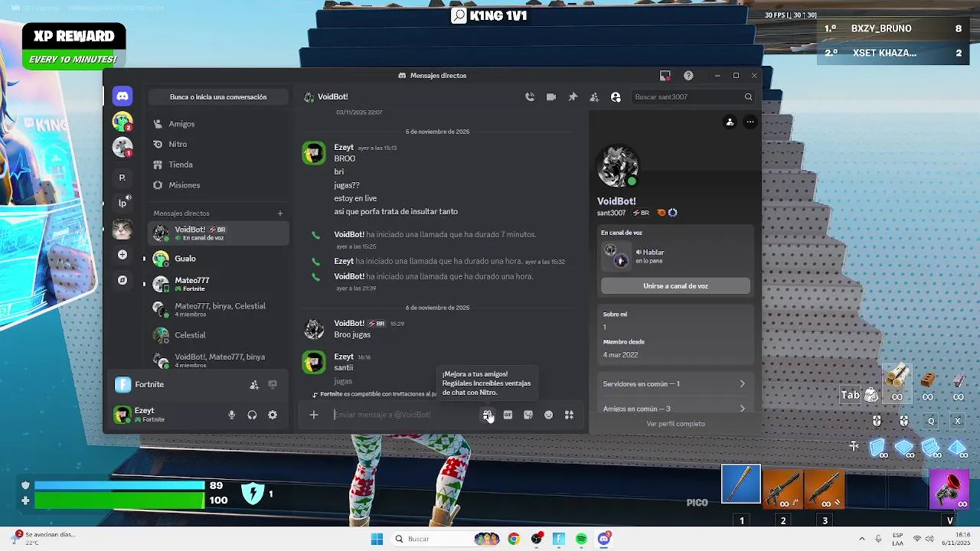The image size is (980, 551).
Task: Open the Windows Start menu
Action: point(377,539)
